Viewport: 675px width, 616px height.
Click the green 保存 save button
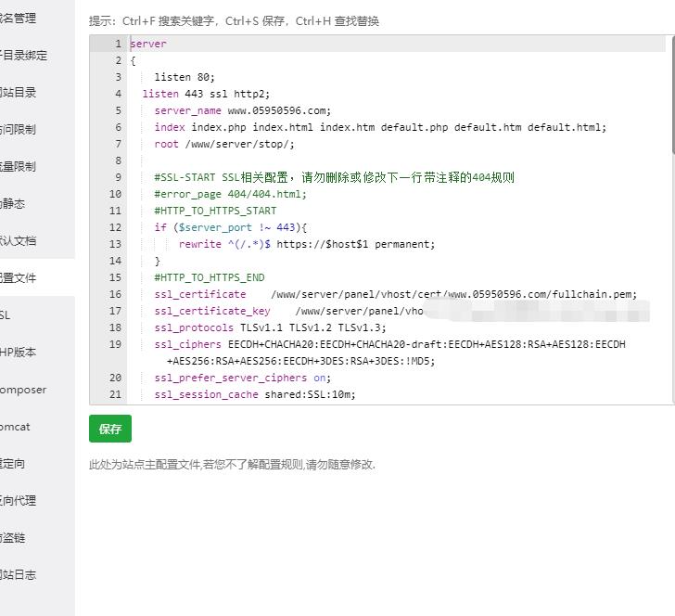click(x=110, y=429)
